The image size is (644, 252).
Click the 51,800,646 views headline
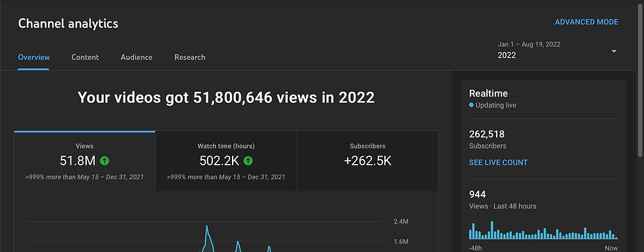(x=226, y=98)
